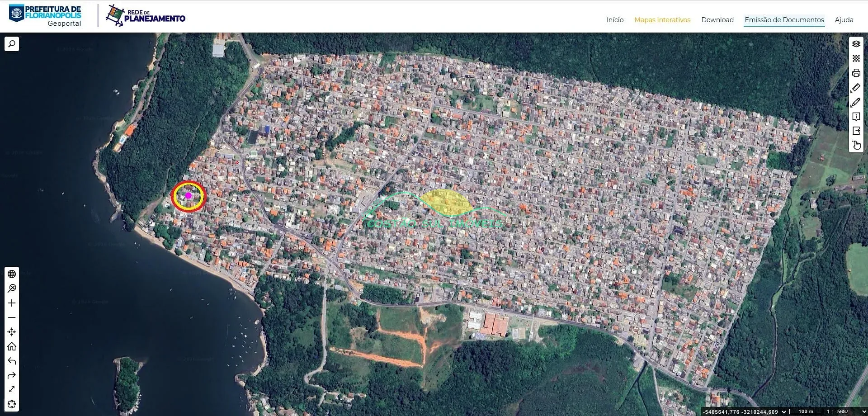Click the globe full extent icon
Screen dimensions: 868x416
click(x=12, y=274)
